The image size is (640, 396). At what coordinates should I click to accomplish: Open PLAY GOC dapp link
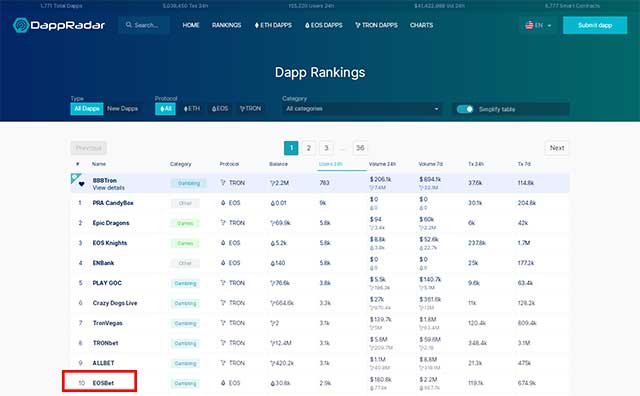[107, 283]
